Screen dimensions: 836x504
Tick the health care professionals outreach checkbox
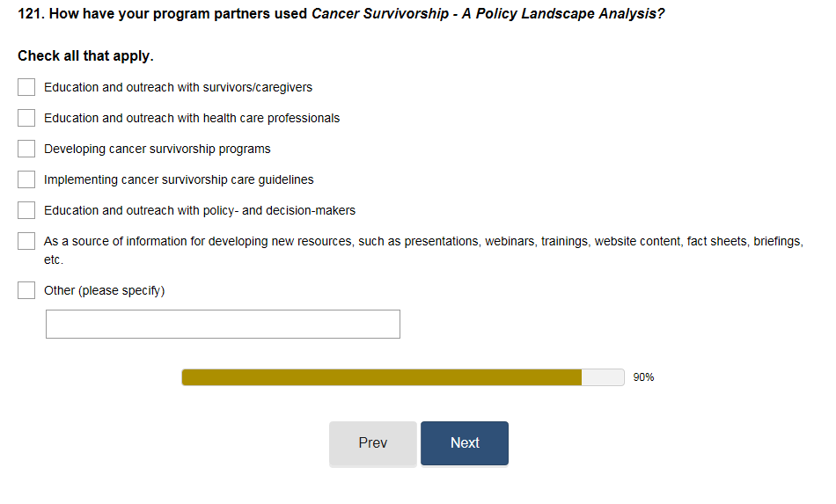pos(26,118)
